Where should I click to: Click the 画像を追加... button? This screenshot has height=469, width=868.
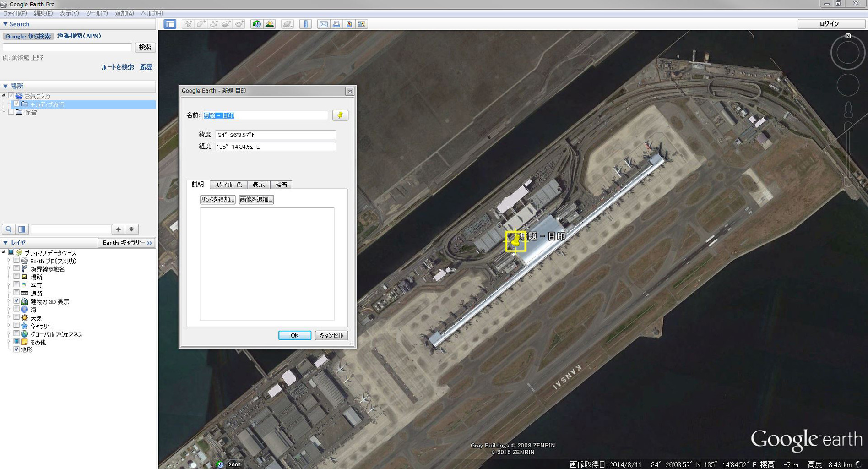(256, 200)
